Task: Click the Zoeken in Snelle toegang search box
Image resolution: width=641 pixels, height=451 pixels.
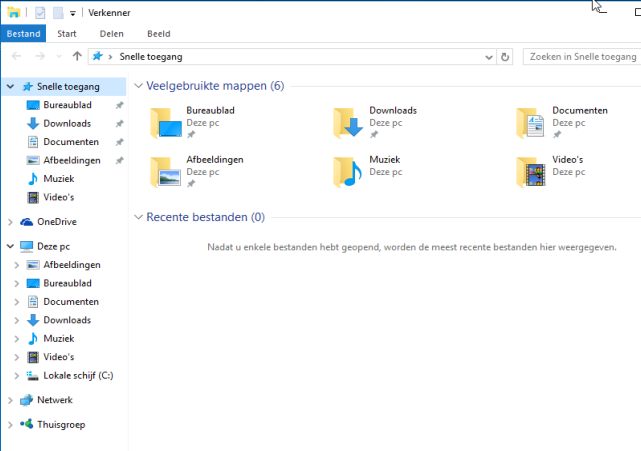Action: coord(580,57)
